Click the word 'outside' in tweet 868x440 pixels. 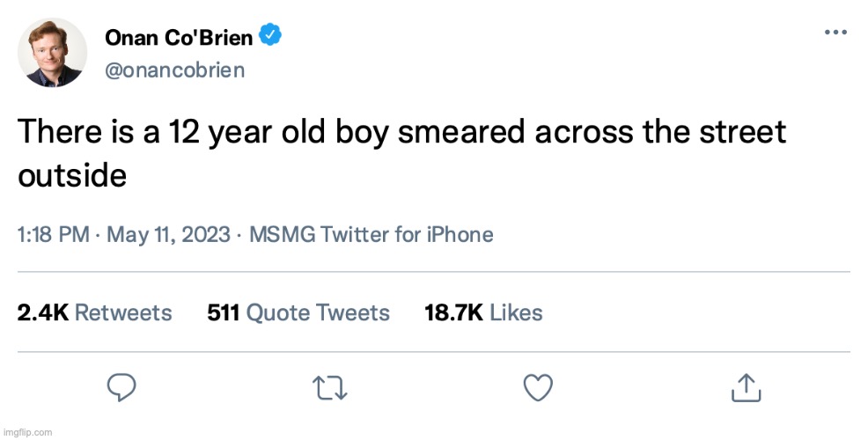pyautogui.click(x=72, y=174)
